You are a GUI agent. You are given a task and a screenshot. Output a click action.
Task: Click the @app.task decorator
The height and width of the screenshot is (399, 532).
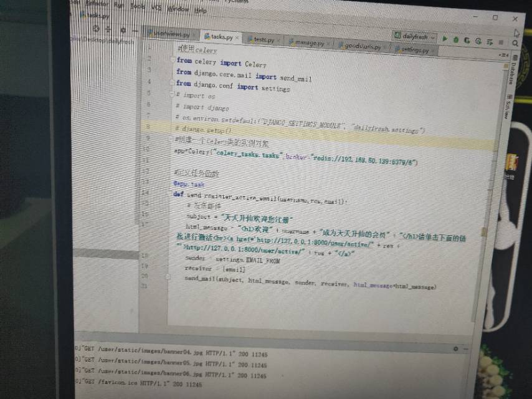[x=189, y=184]
